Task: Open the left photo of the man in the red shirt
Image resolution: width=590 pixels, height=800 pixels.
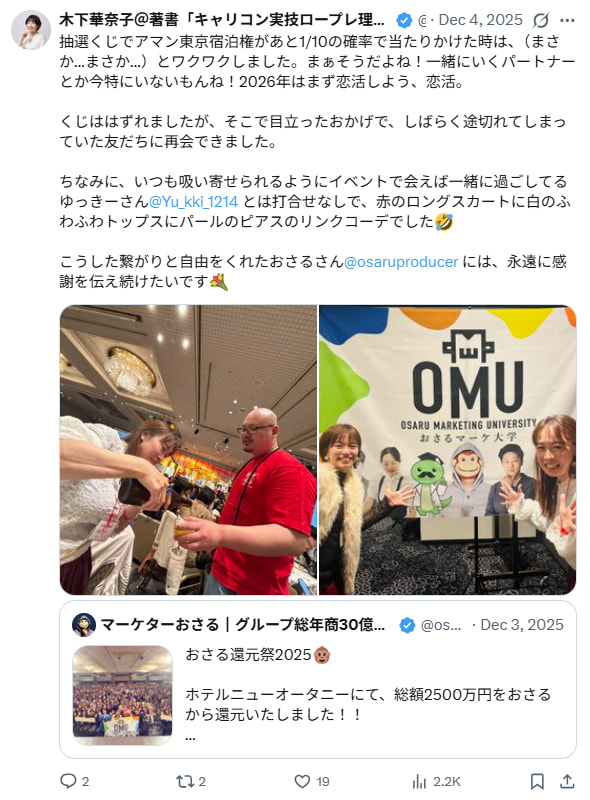Action: [x=188, y=450]
